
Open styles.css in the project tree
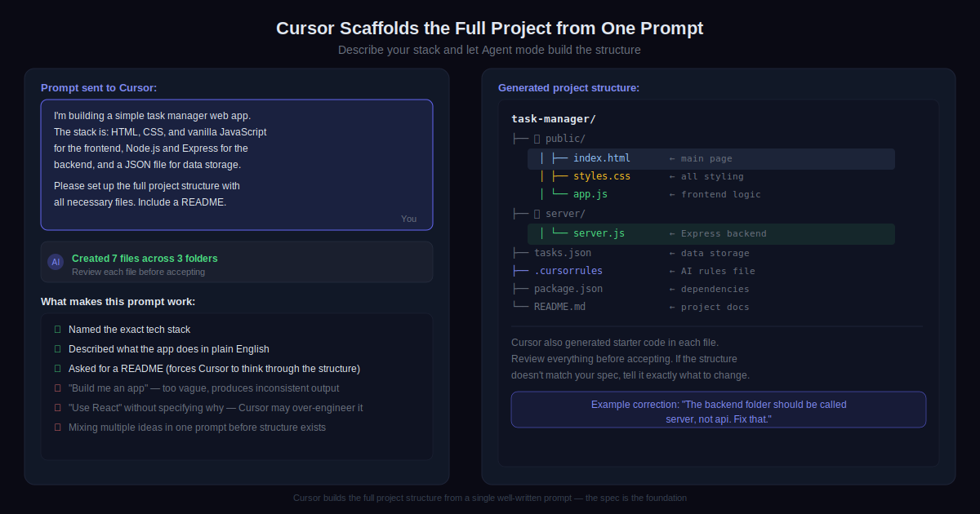[601, 176]
